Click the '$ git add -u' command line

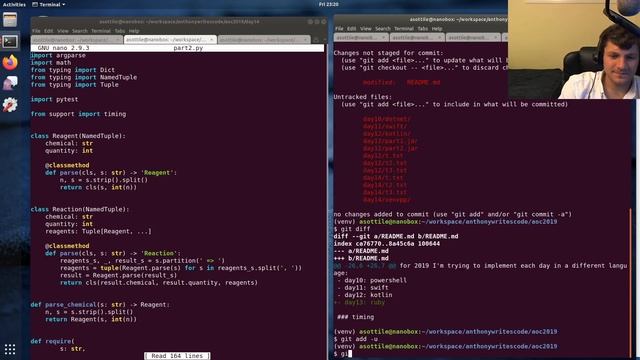point(356,339)
